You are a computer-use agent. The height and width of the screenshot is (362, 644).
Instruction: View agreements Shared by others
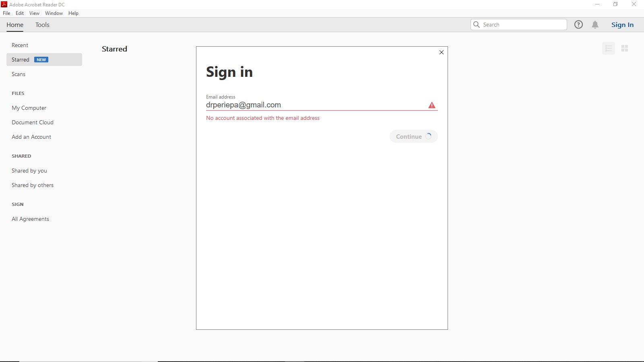[33, 185]
